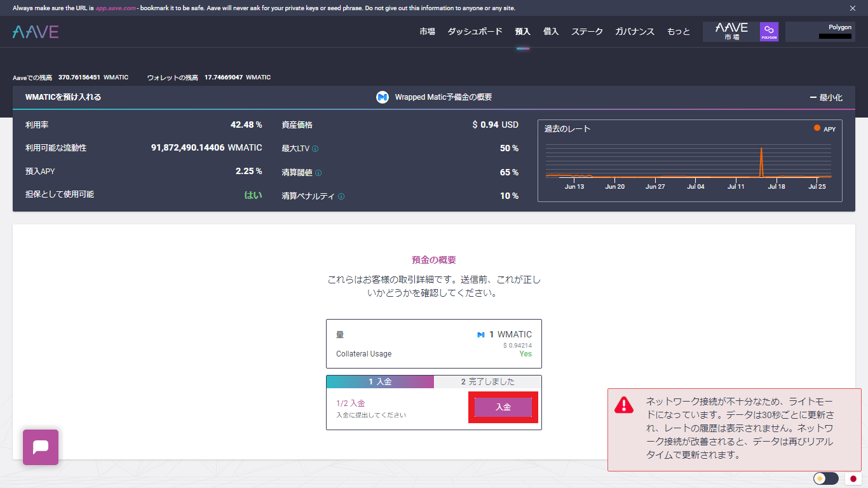Click the Polygon wallet account button
Image resolution: width=868 pixels, height=488 pixels.
point(820,30)
